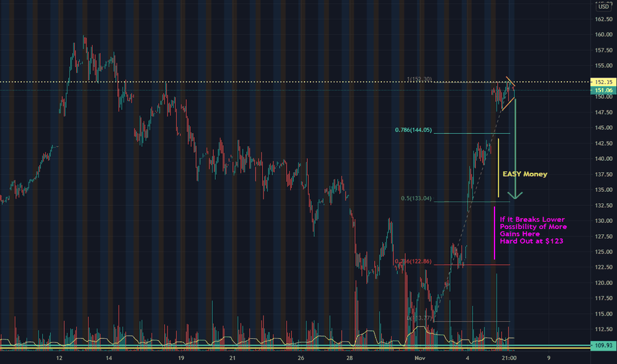Click the 120.00 price axis label
The image size is (617, 364).
point(604,283)
